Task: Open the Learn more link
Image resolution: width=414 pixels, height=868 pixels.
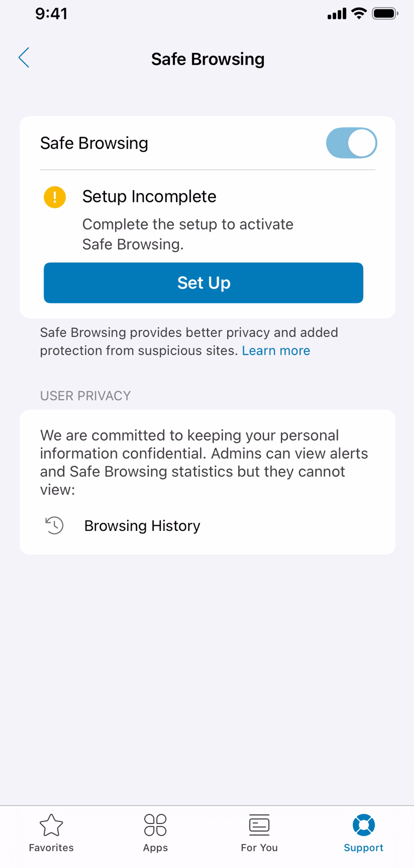Action: (276, 350)
